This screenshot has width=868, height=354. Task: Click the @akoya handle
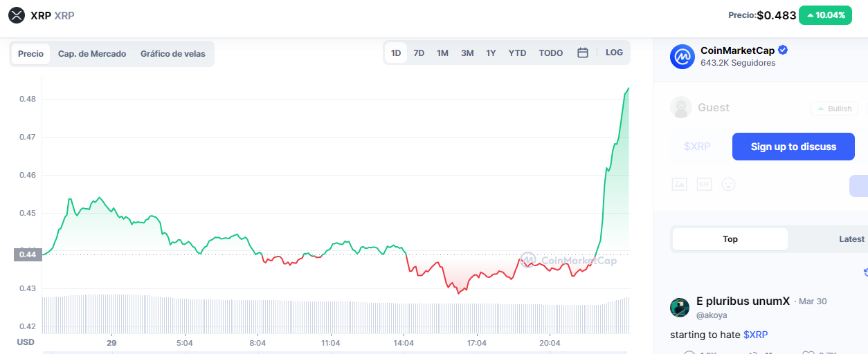point(712,315)
